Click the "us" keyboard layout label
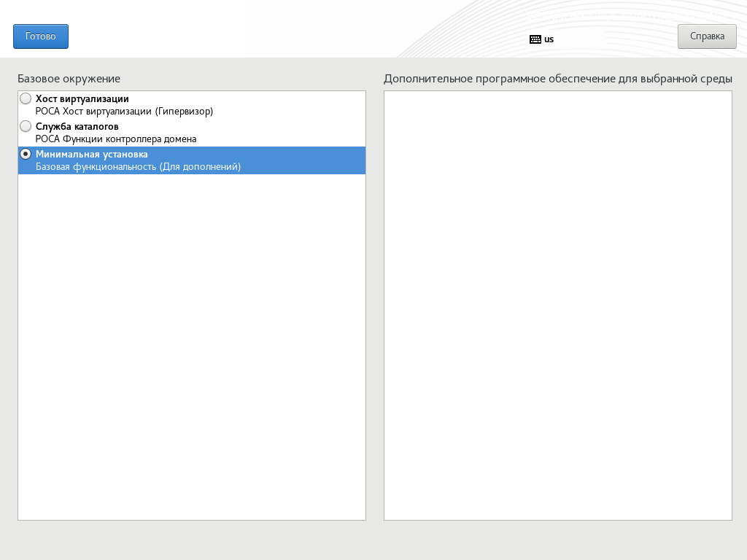This screenshot has width=747, height=560. 549,39
